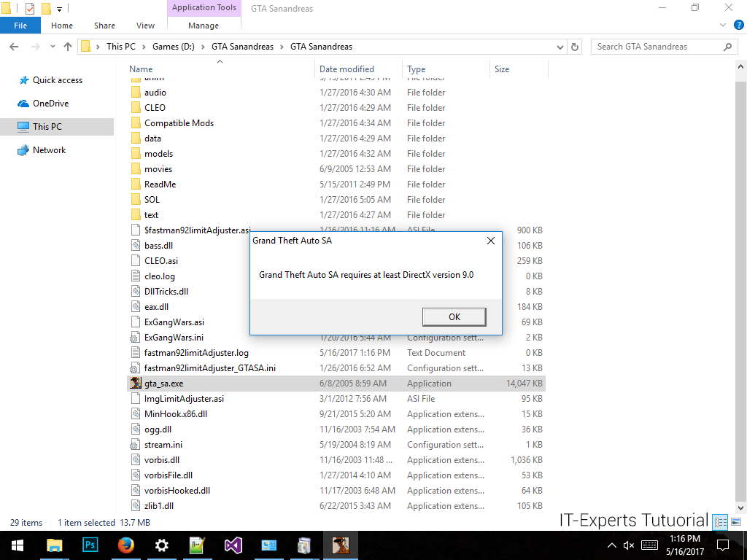This screenshot has height=560, width=747.
Task: Select Quick access in the navigation pane
Action: pos(57,80)
